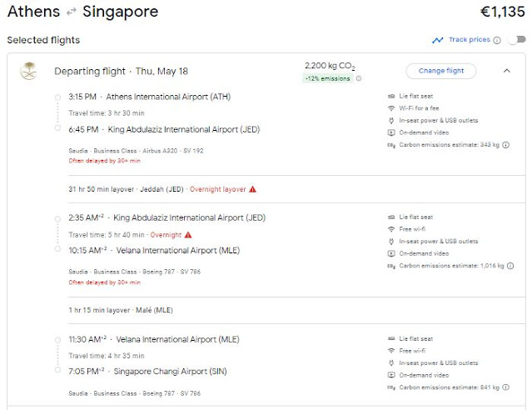Click Lie flat seat icon for ATH flight

(391, 96)
